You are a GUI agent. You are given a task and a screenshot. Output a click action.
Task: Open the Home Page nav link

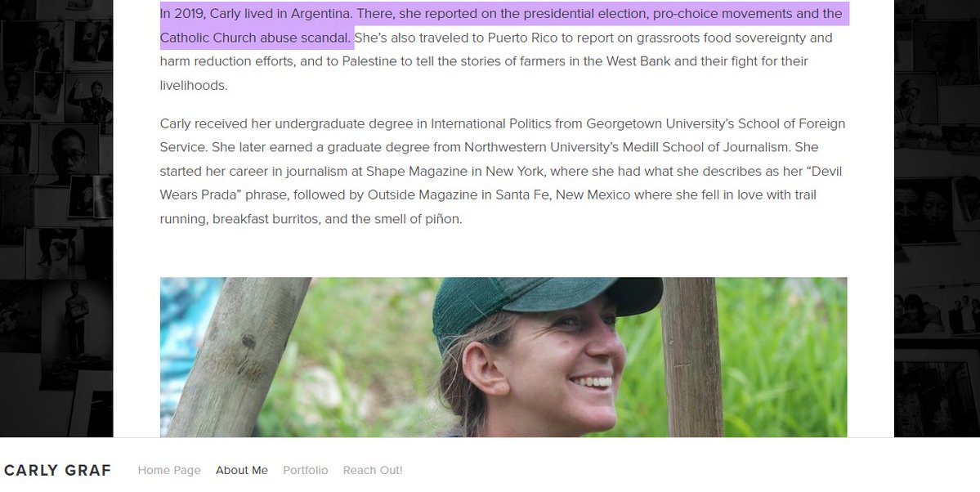point(169,470)
